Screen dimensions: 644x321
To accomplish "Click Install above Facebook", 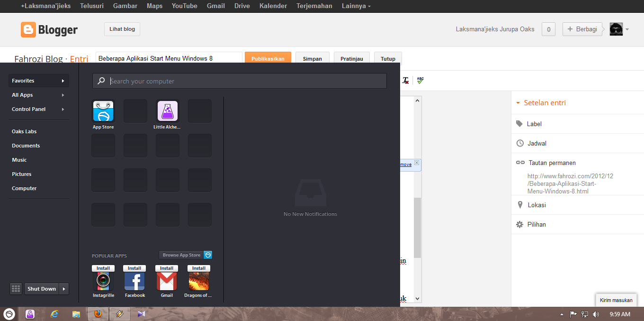I will [134, 268].
